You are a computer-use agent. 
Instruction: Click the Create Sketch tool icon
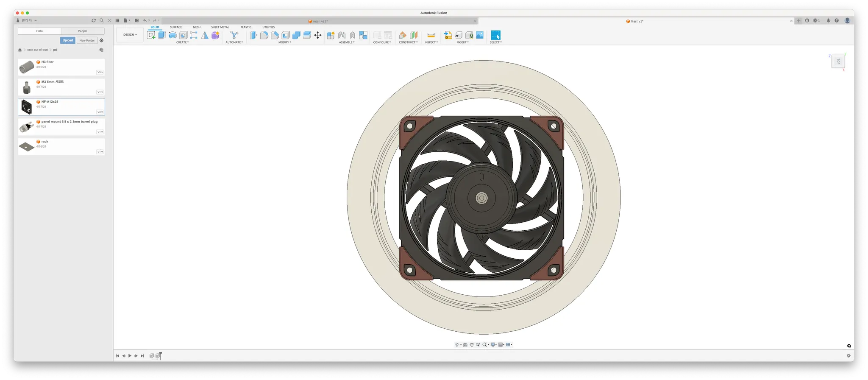point(151,35)
